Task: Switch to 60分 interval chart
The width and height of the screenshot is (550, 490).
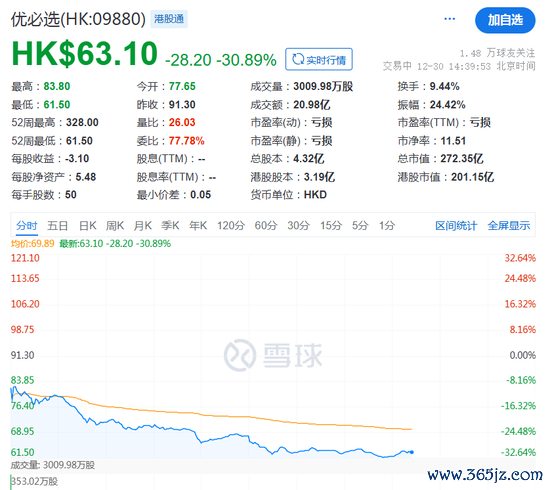Action: point(266,226)
